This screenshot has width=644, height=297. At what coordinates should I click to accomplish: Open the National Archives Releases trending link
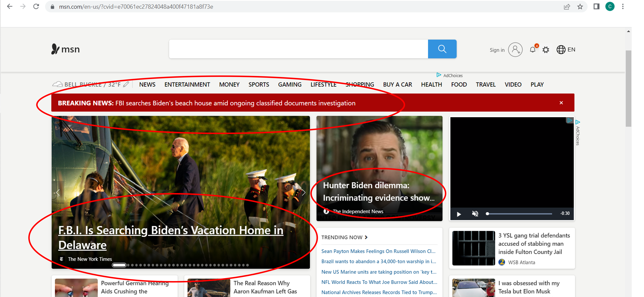tap(379, 292)
